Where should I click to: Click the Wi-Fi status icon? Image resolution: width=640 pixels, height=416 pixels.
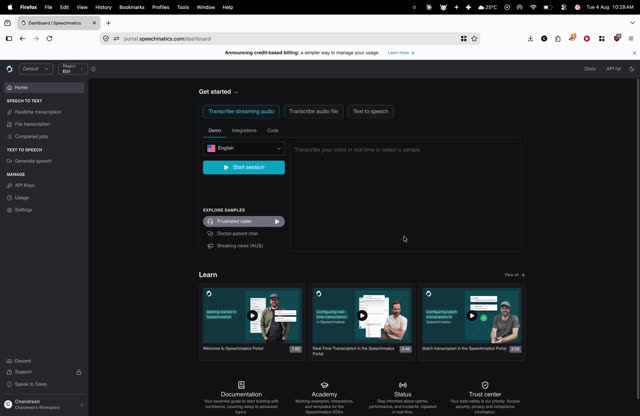(x=533, y=7)
